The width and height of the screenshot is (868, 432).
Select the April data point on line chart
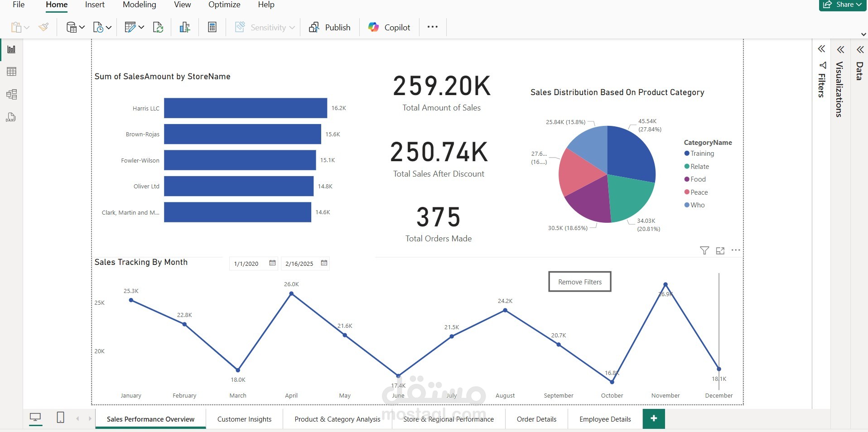tap(291, 293)
